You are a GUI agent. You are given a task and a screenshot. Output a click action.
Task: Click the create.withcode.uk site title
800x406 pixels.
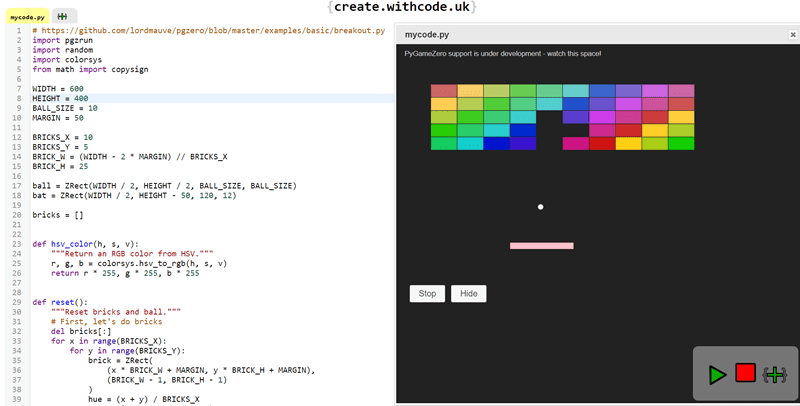tap(402, 7)
